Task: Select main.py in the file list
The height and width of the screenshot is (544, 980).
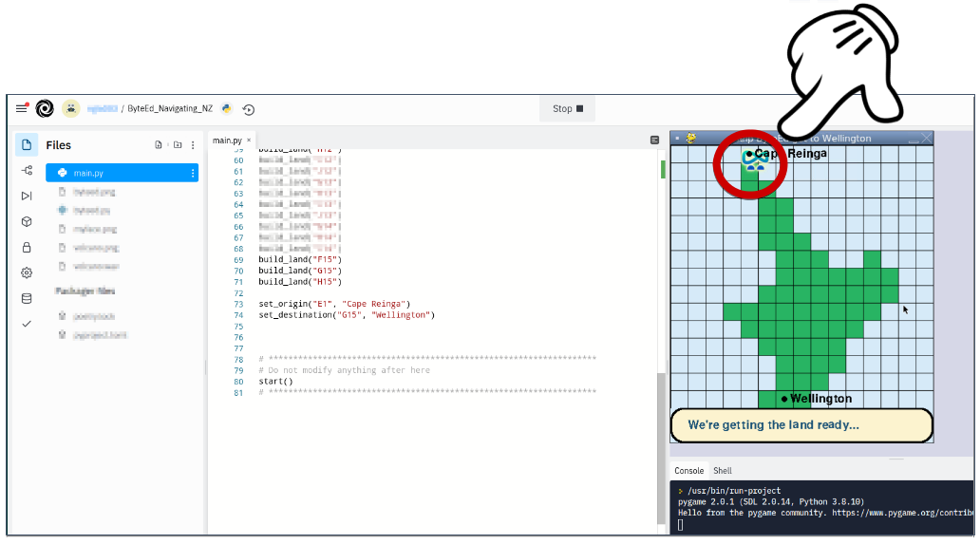Action: [122, 173]
